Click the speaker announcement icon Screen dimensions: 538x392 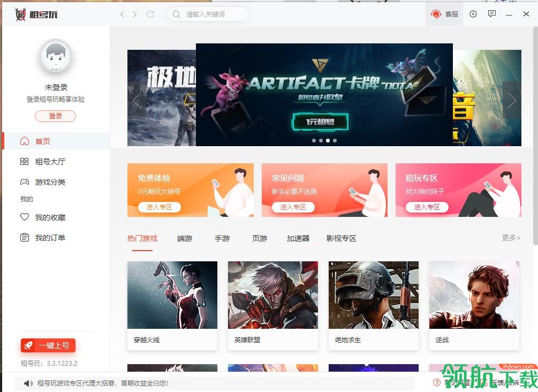28,383
